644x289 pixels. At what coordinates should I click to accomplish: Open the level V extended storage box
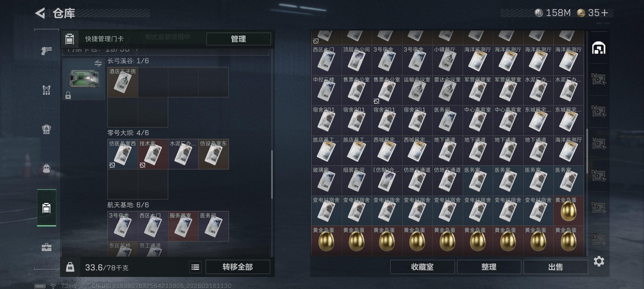599,143
